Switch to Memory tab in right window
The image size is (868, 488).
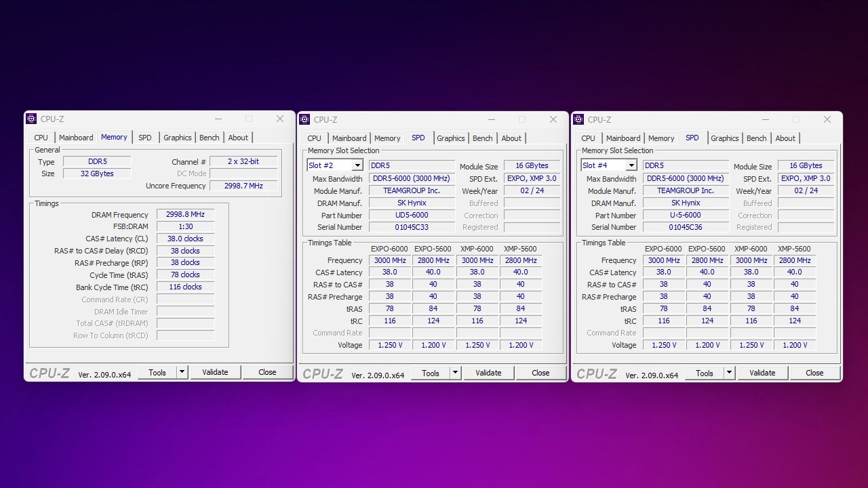[661, 138]
